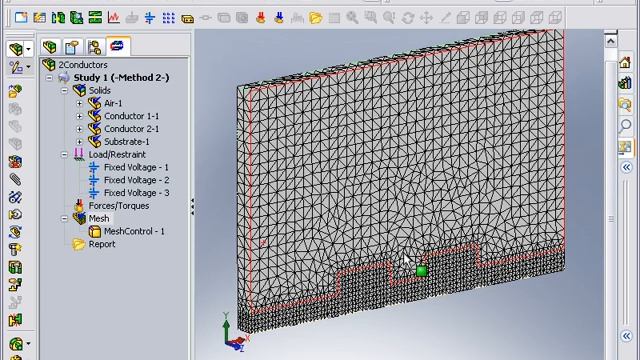Image resolution: width=640 pixels, height=360 pixels.
Task: Switch to the FeatureManager design tree tab
Action: pos(50,47)
